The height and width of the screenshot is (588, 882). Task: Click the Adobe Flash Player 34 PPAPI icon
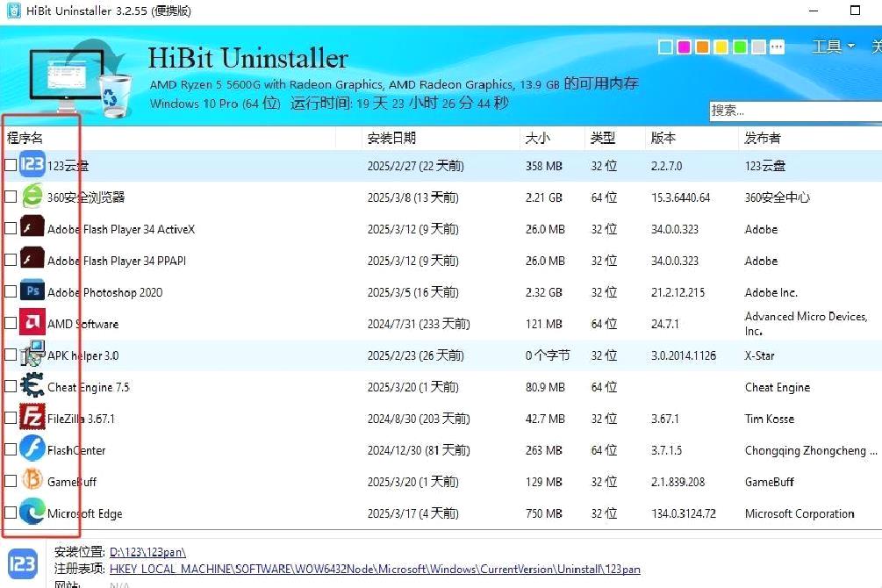pyautogui.click(x=32, y=259)
